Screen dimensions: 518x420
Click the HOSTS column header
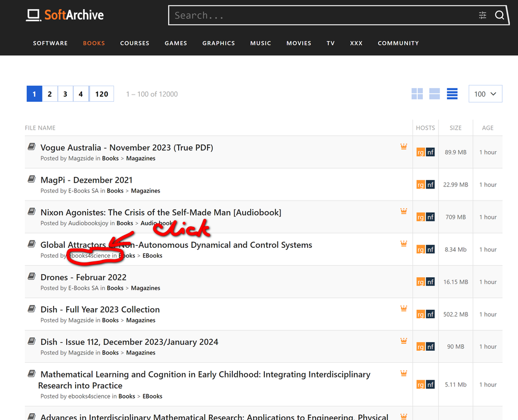click(426, 128)
